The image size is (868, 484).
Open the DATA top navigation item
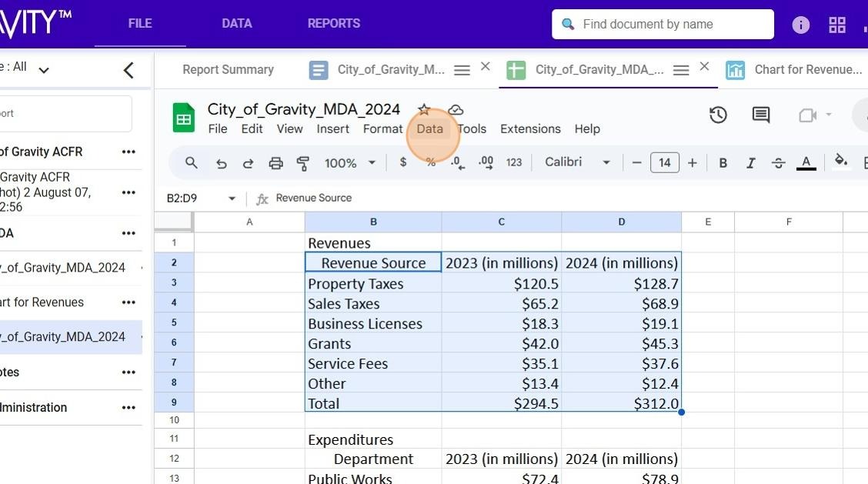(x=237, y=23)
